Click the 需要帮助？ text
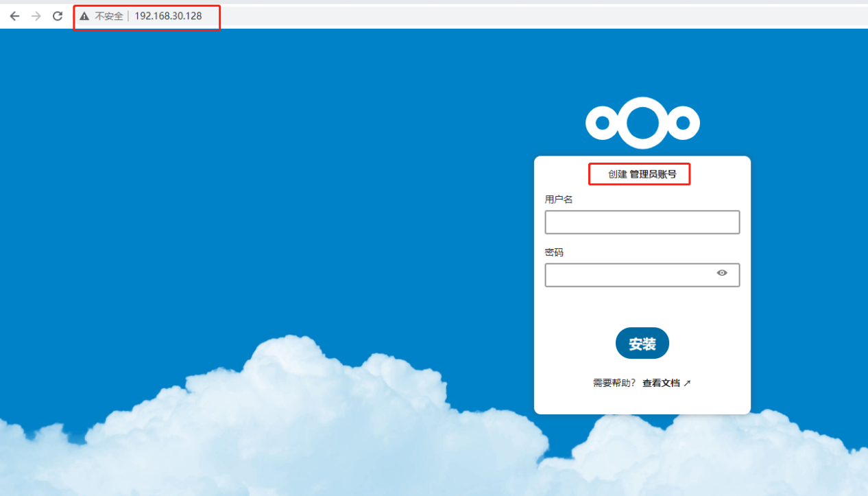The width and height of the screenshot is (868, 496). tap(615, 383)
